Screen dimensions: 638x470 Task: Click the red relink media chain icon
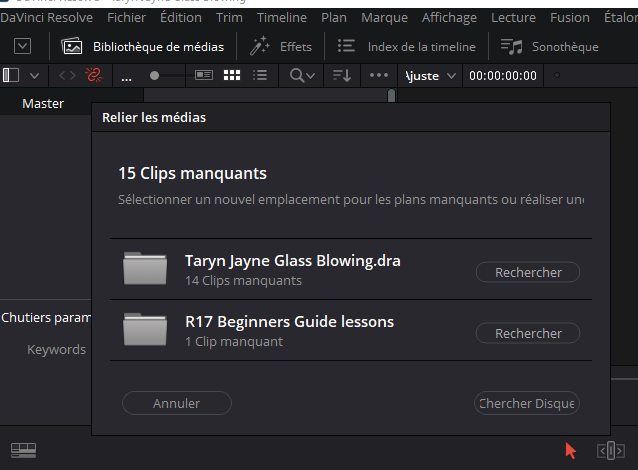click(x=95, y=75)
